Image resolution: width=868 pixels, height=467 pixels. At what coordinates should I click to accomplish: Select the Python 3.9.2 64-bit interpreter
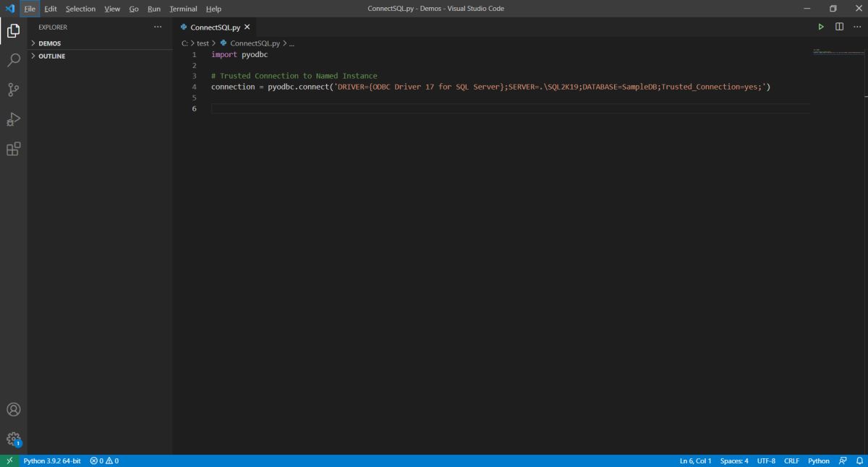51,460
